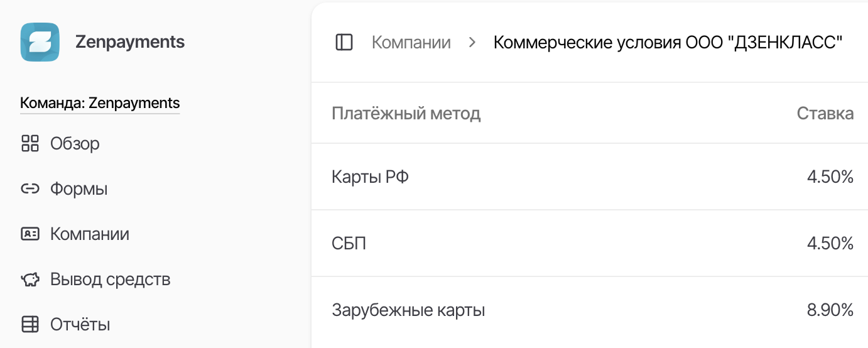Toggle the sidebar panel icon
The image size is (868, 348).
[x=344, y=42]
